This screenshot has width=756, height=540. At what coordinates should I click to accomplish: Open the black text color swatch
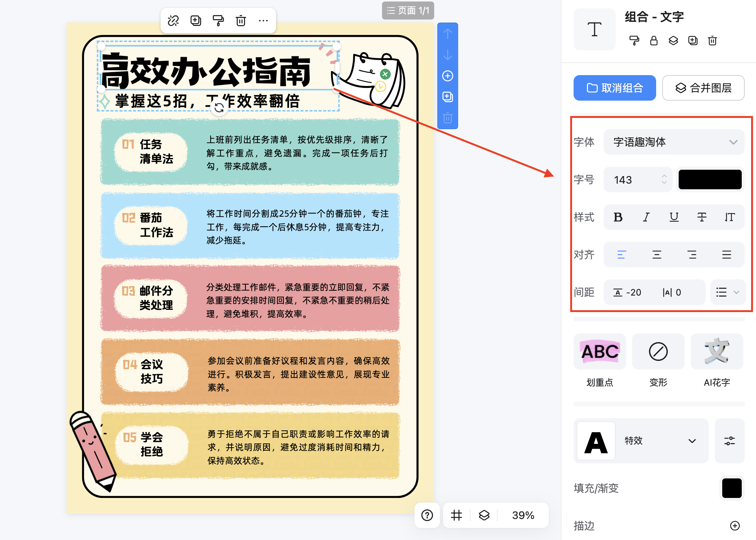click(x=709, y=179)
